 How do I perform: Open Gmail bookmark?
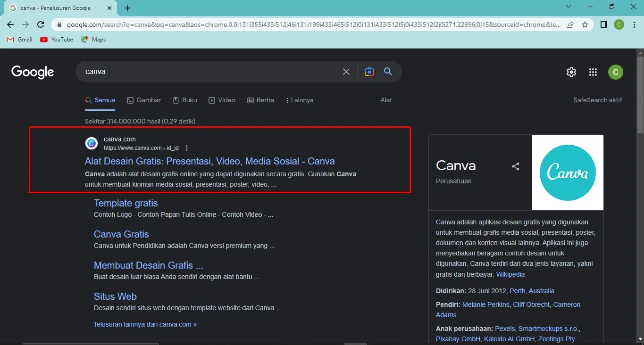19,40
